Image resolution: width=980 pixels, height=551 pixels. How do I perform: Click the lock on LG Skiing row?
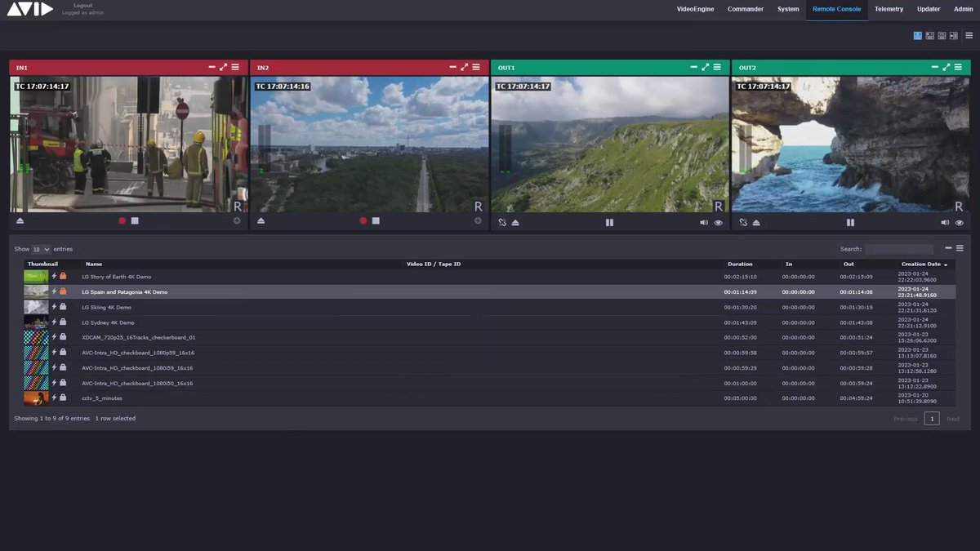click(63, 307)
